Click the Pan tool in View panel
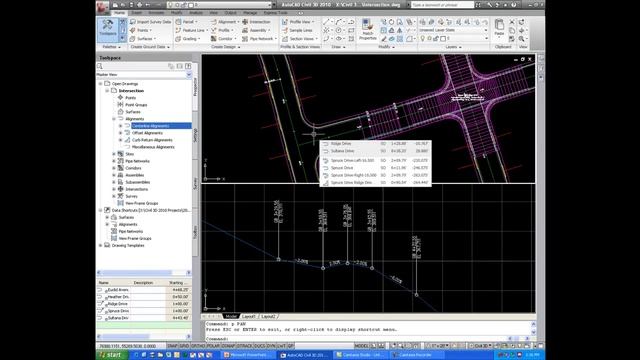Viewport: 640px width, 360px height. tap(521, 30)
